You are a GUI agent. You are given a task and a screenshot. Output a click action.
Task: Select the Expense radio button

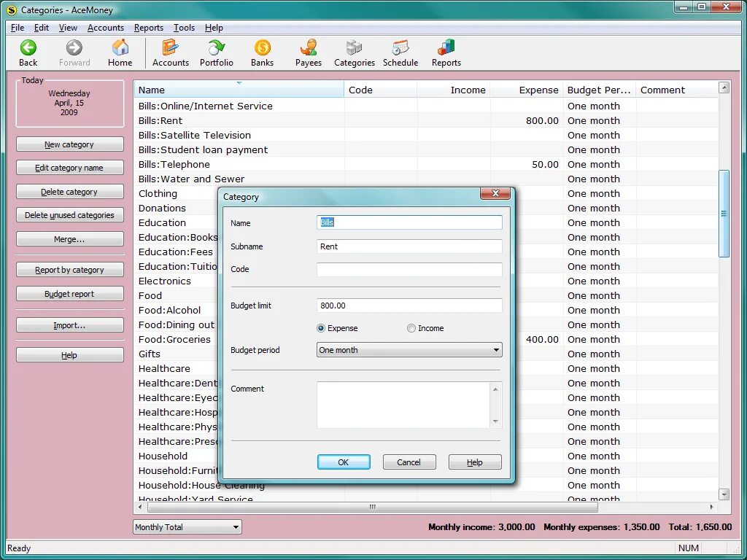click(321, 328)
